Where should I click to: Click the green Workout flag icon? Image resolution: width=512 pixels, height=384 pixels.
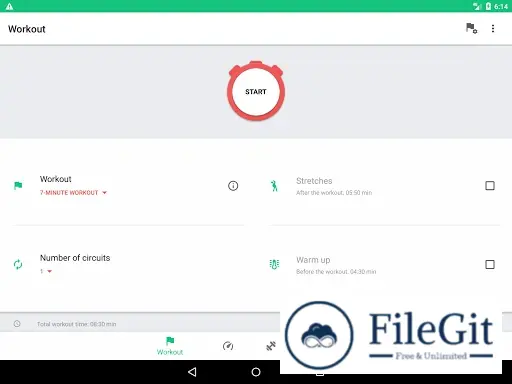[18, 185]
